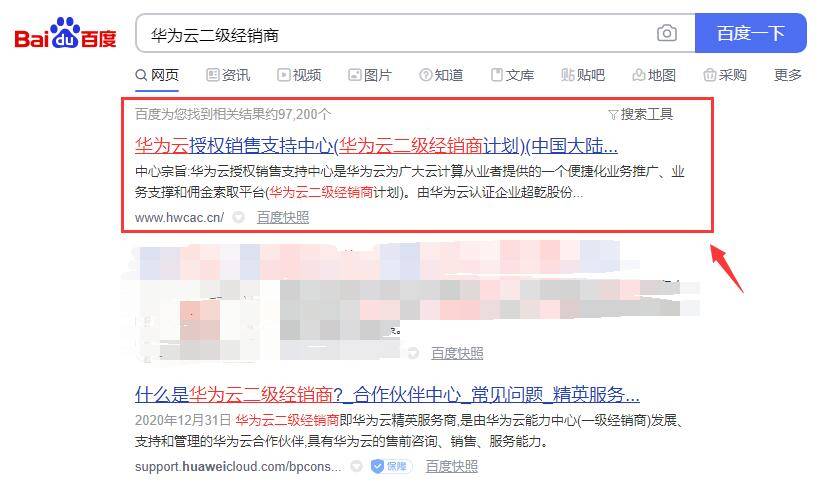Open the 贴吧 tab

[583, 75]
